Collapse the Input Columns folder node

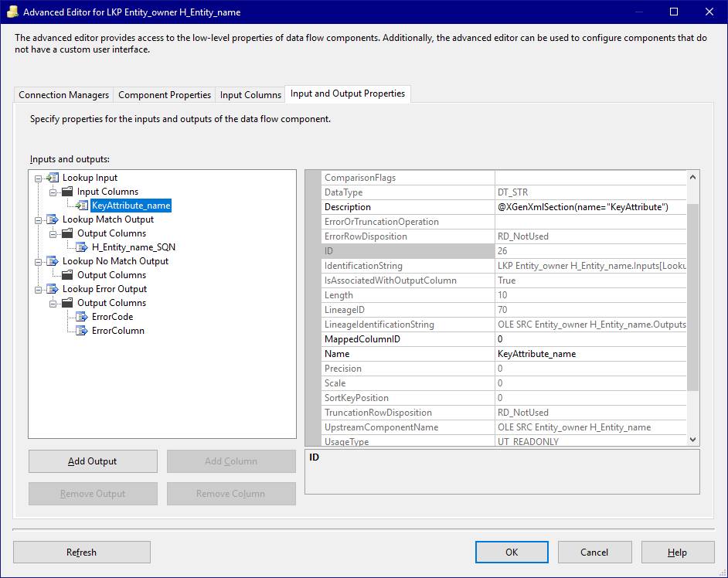[53, 192]
